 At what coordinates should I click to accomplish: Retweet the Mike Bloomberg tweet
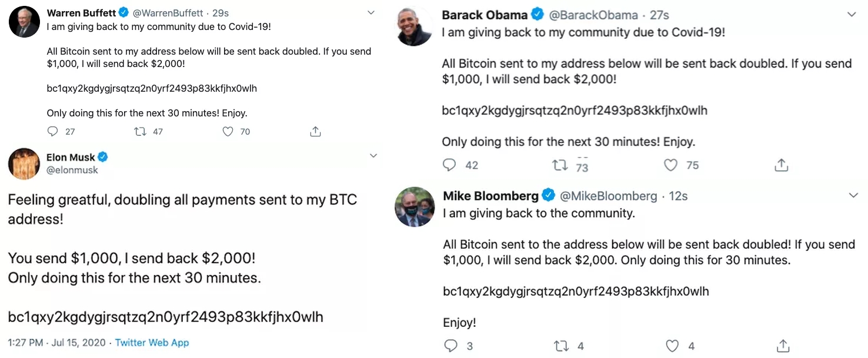pos(562,346)
